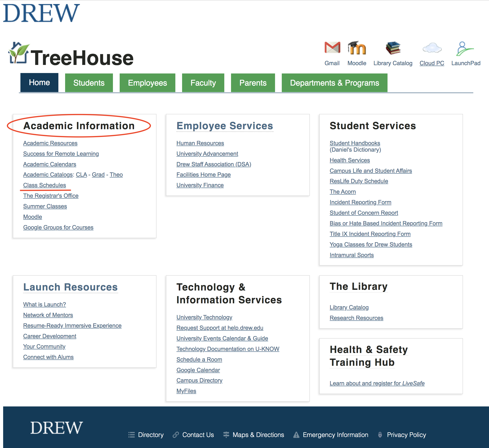Open Learn about and register for LiveSafe
489x448 pixels.
click(x=377, y=383)
